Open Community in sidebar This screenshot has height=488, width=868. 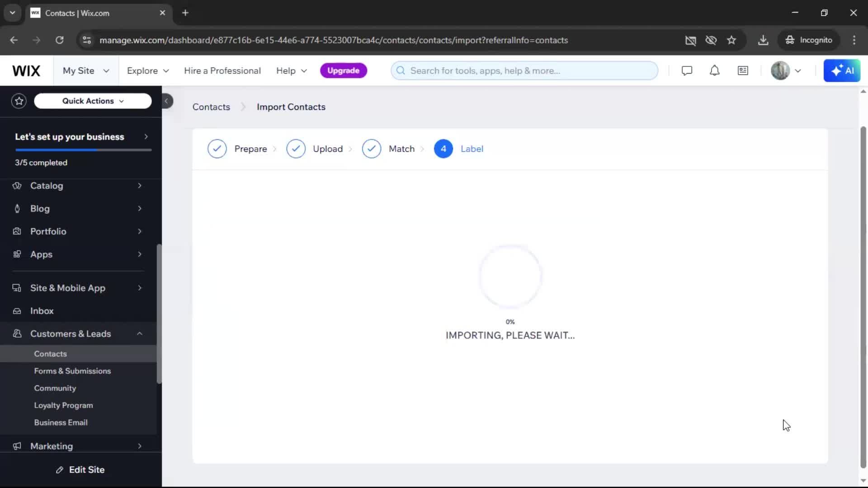coord(55,389)
